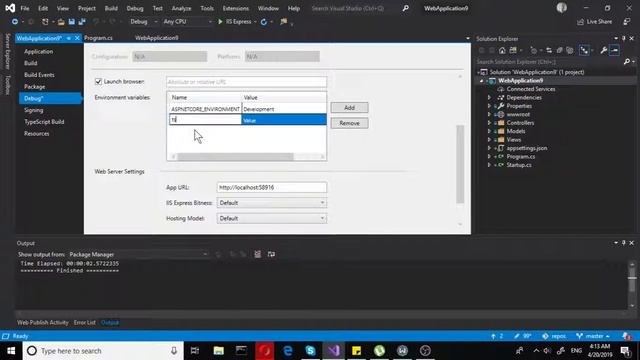Screen dimensions: 640x360
Task: Click the master branch in status bar
Action: coord(593,336)
